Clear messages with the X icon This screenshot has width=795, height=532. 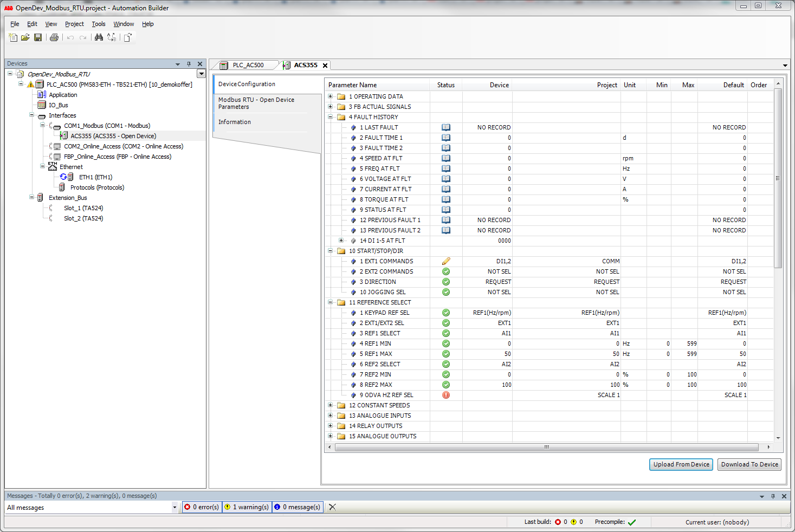click(332, 507)
